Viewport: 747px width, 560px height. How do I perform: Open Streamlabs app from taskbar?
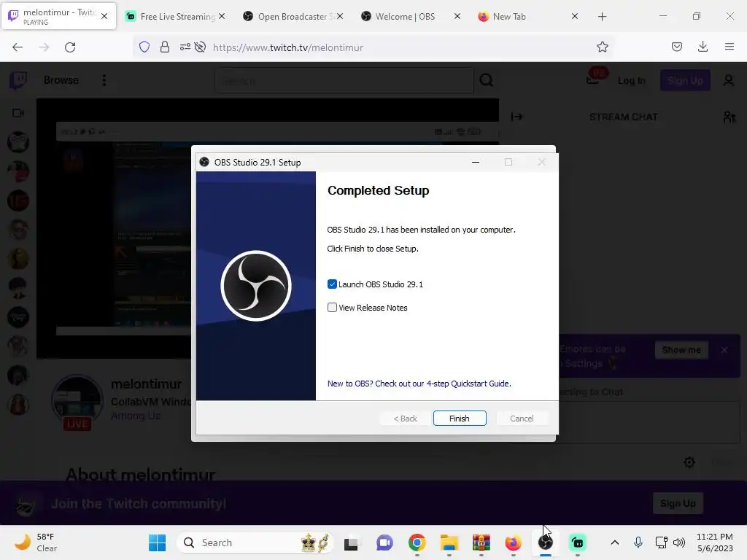[578, 542]
